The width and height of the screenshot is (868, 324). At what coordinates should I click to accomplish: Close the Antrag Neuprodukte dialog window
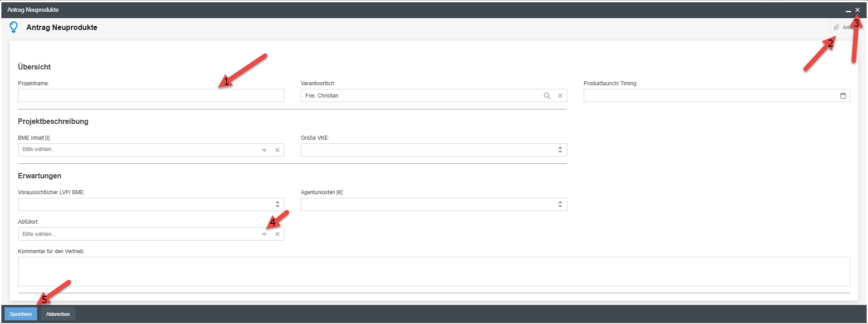(x=857, y=10)
